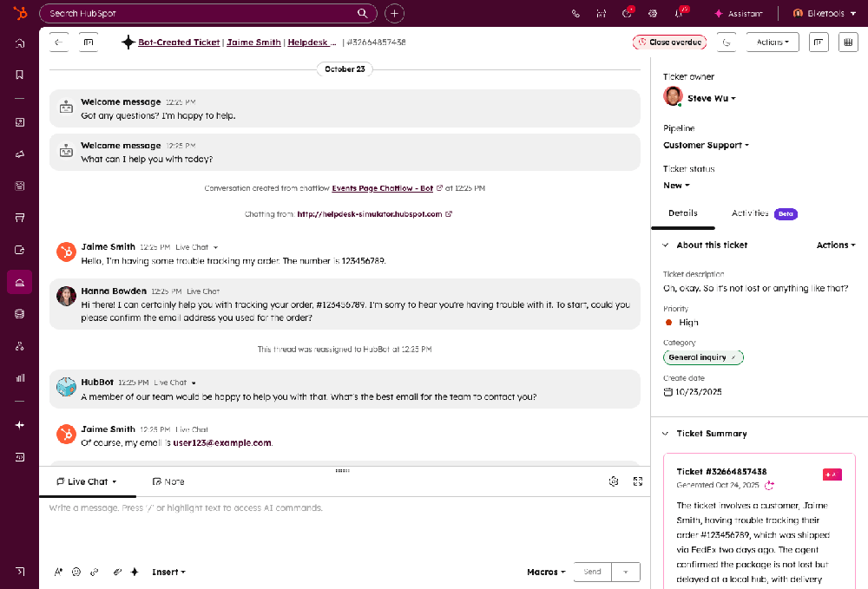The width and height of the screenshot is (868, 589).
Task: Open the Customer Support pipeline dropdown
Action: click(x=706, y=146)
